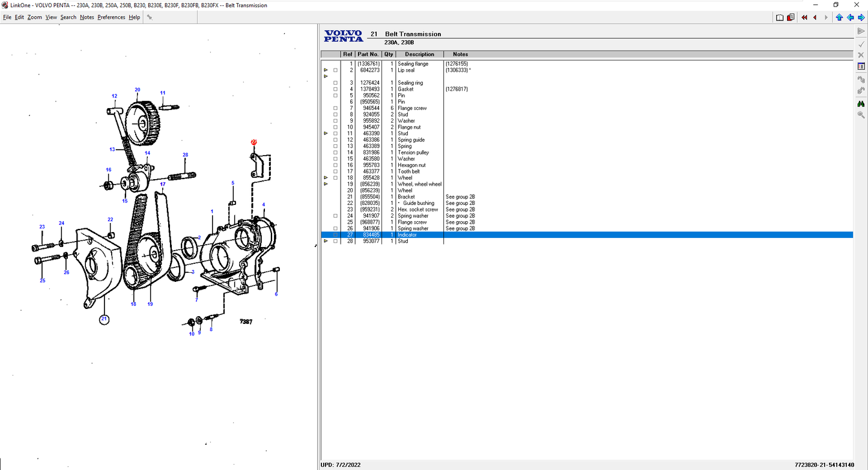Click callout 4 on the gasket
Image resolution: width=868 pixels, height=470 pixels.
tap(263, 205)
